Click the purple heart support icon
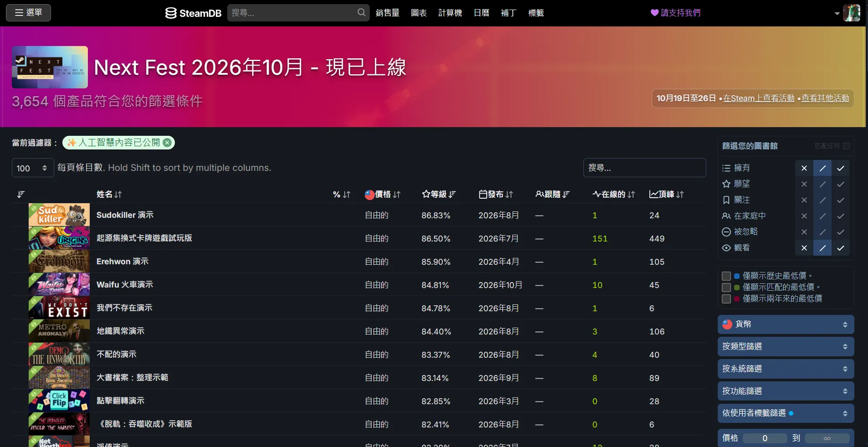Image resolution: width=868 pixels, height=447 pixels. click(x=654, y=13)
